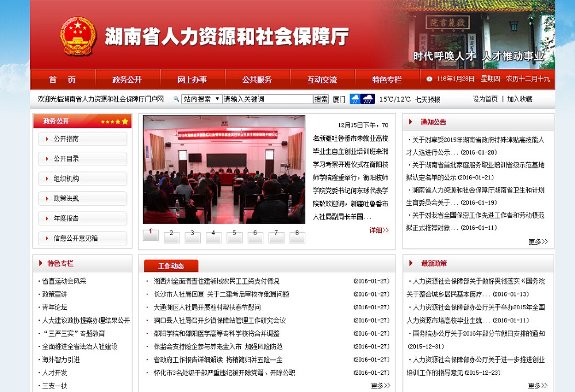The height and width of the screenshot is (392, 575).
Task: Open 人大建议政协提案办理结果公开 link
Action: 86,321
